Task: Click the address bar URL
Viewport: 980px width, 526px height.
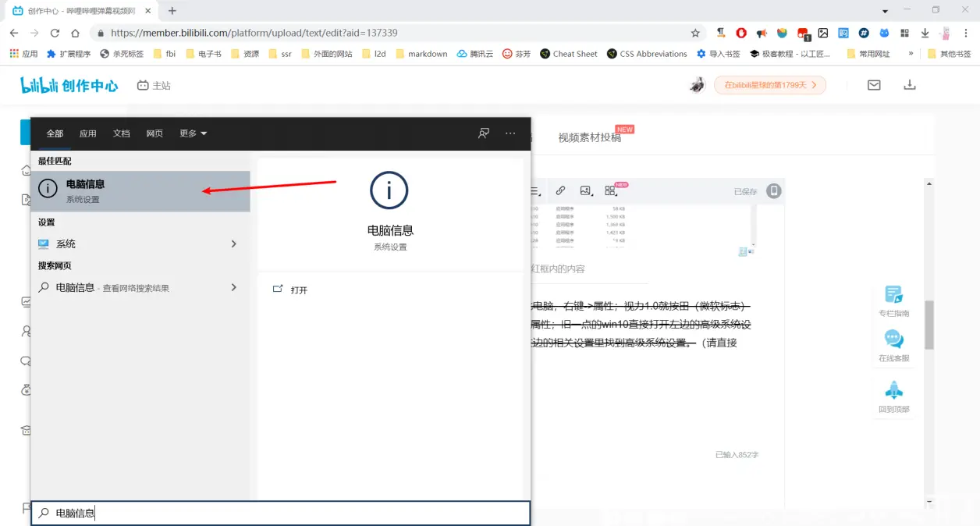Action: coord(254,34)
